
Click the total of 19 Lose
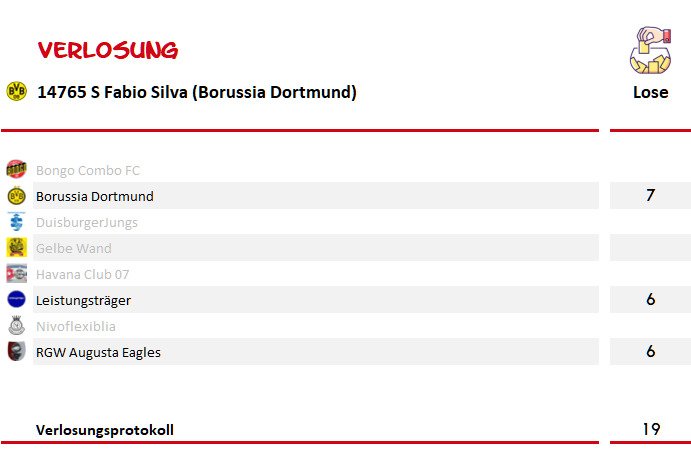coord(651,429)
